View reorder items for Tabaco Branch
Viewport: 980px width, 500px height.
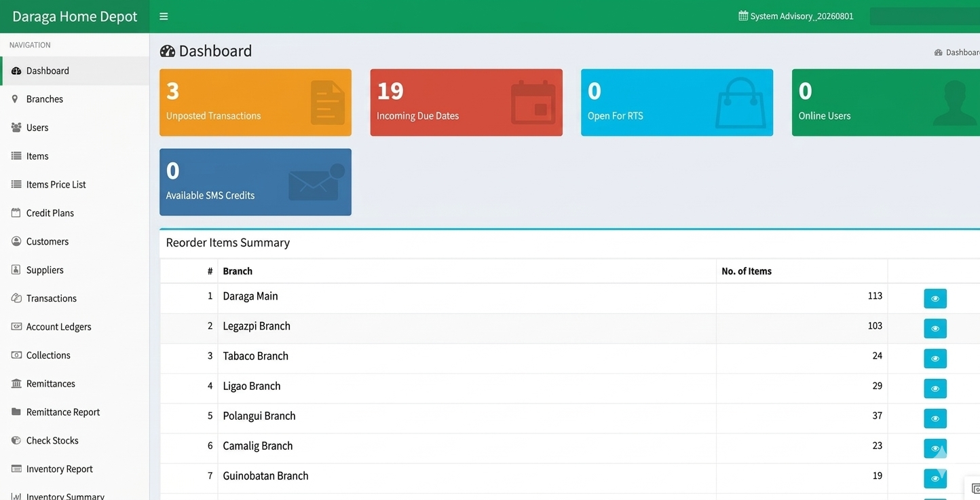(x=935, y=359)
